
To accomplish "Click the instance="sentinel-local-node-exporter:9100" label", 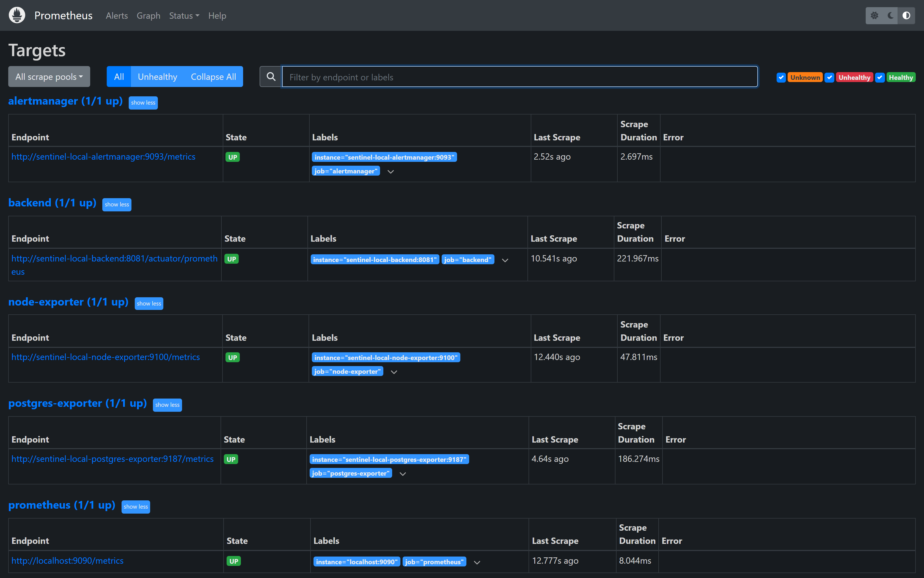I will coord(386,358).
